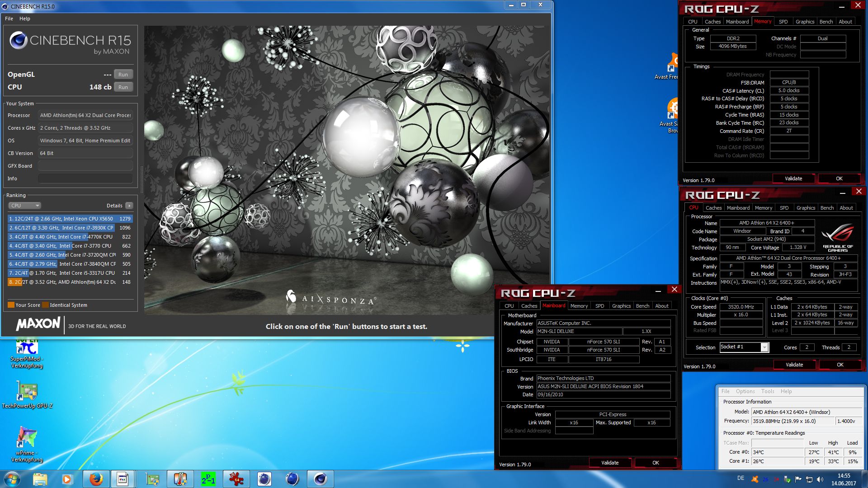The image size is (868, 488).
Task: Click the red 64 puzzle-piece taskbar icon
Action: pos(236,479)
